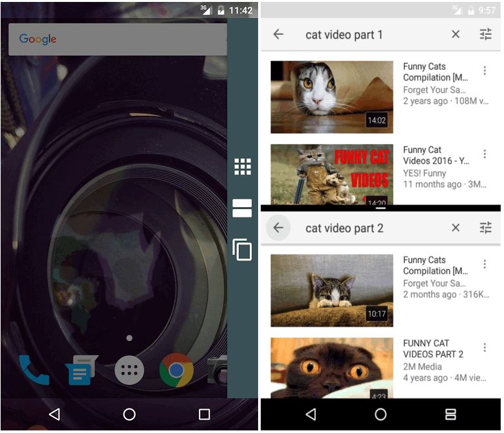Viewport: 504px width, 433px height.
Task: Clear the 'cat video part 2' search query
Action: pos(456,228)
